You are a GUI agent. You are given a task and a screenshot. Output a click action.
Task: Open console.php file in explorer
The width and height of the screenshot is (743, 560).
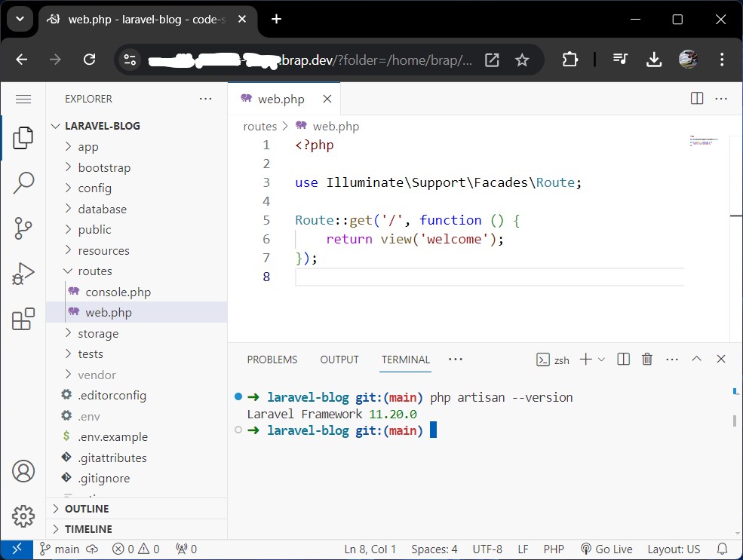[118, 292]
